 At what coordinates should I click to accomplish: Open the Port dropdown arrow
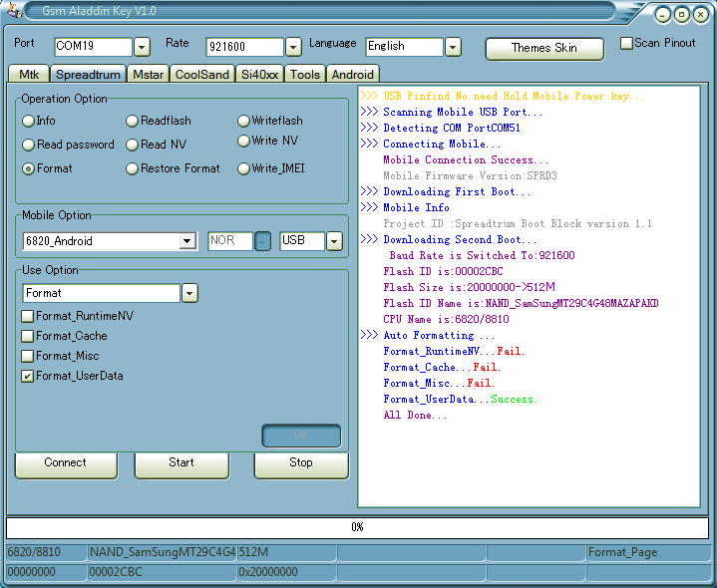pos(142,47)
